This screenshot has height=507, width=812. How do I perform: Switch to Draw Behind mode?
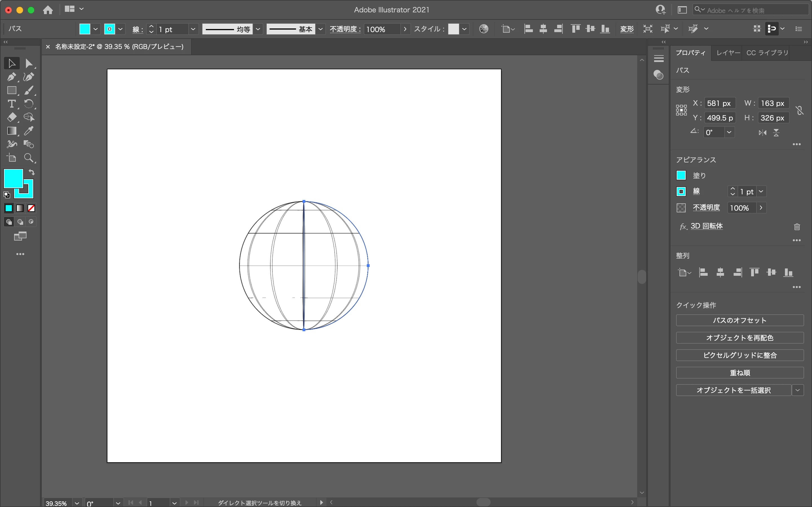[20, 222]
